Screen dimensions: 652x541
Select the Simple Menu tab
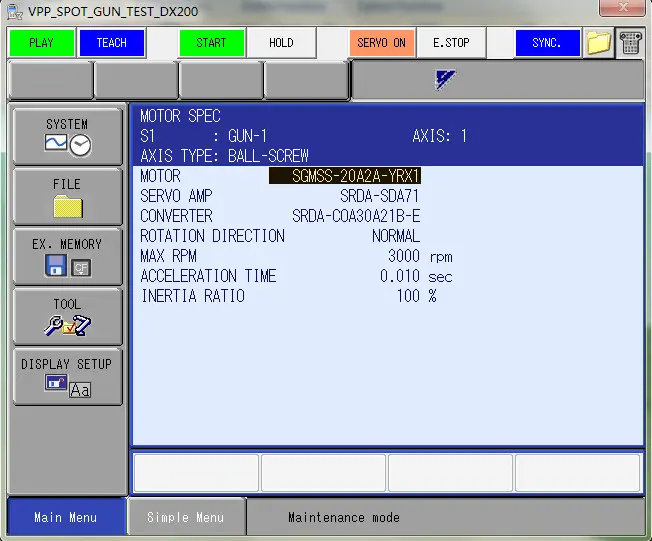[185, 517]
